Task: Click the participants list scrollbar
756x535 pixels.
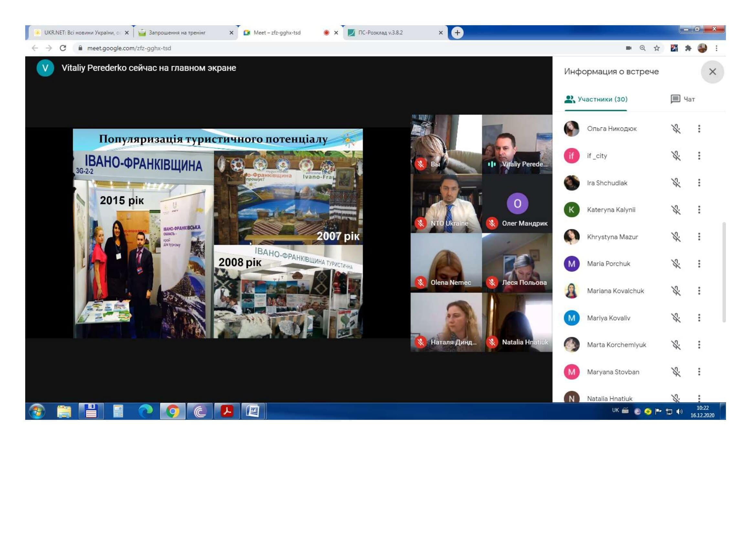Action: 724,272
